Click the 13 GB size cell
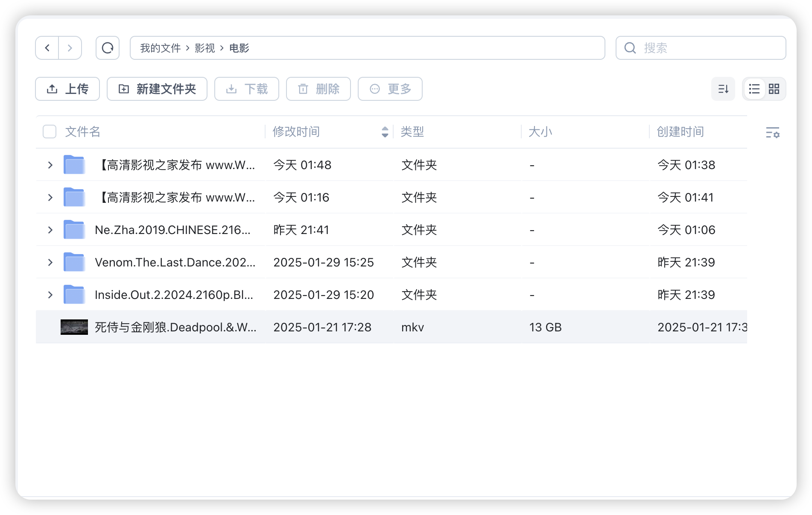 tap(546, 327)
